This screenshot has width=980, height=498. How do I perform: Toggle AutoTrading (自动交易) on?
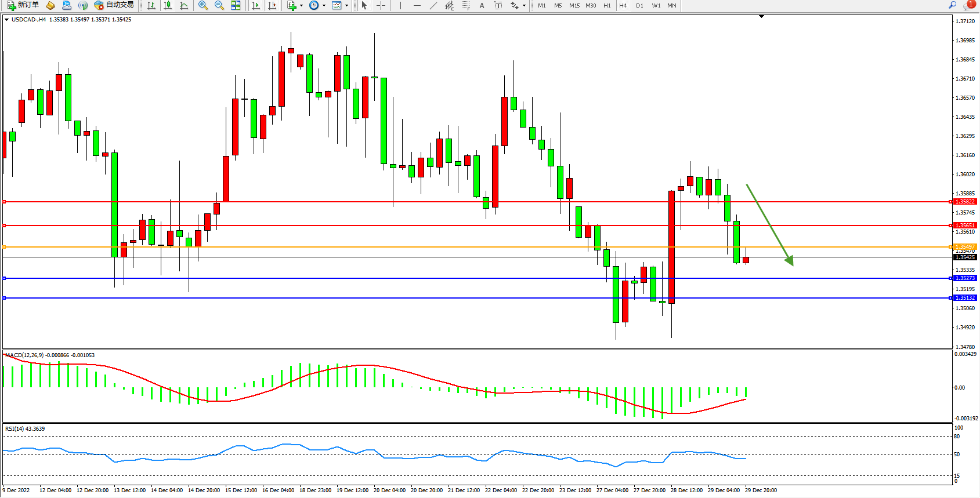pos(114,5)
